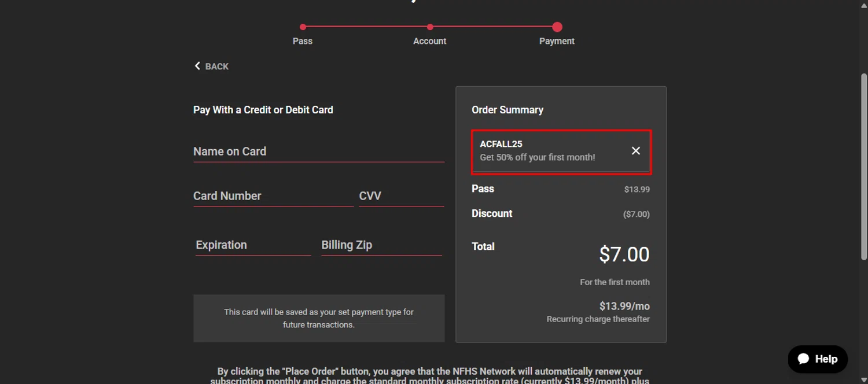Select the CVV input field

click(x=401, y=196)
